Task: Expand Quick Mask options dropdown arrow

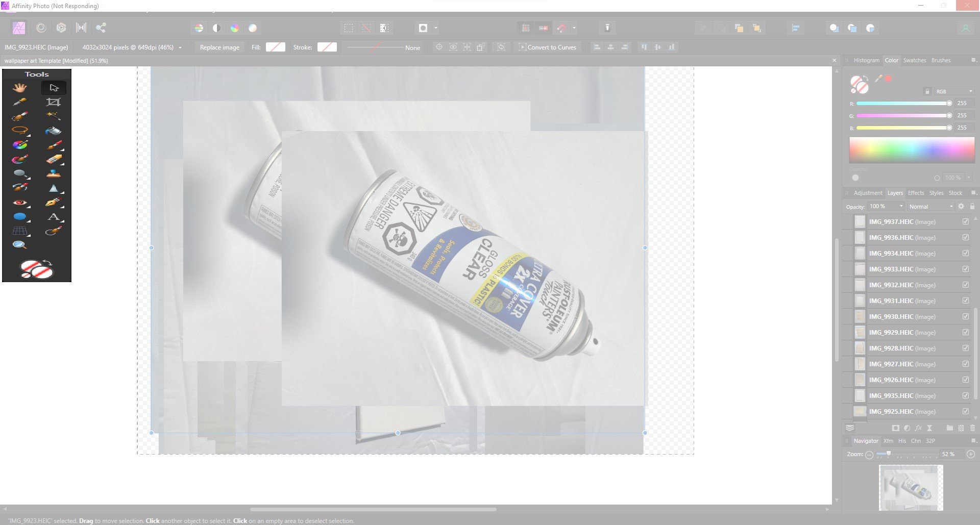Action: tap(436, 28)
